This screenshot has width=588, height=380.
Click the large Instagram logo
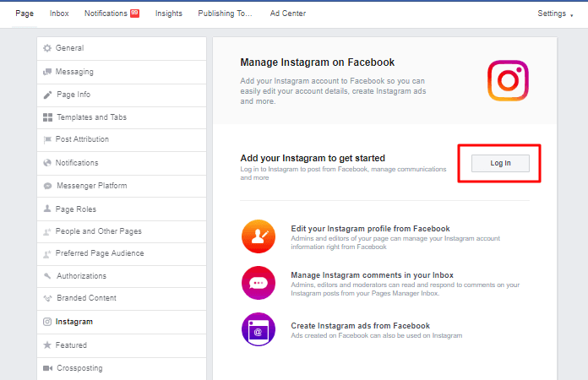pyautogui.click(x=508, y=80)
